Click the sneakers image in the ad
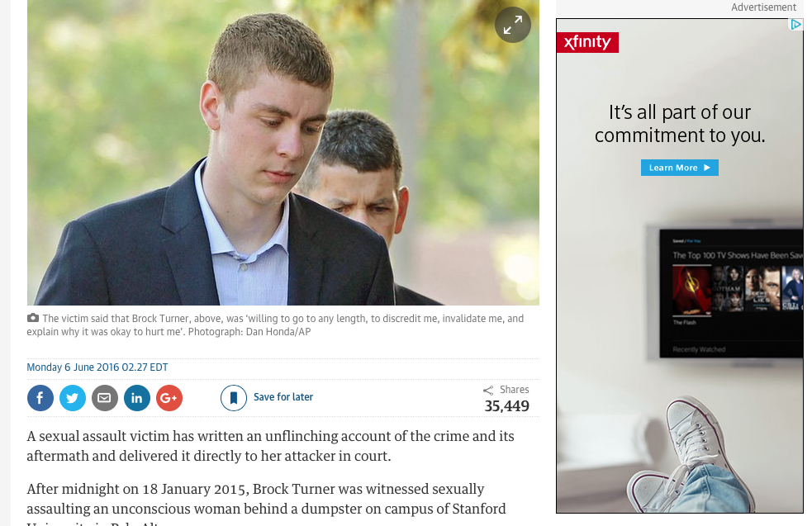The image size is (812, 526). [694, 456]
